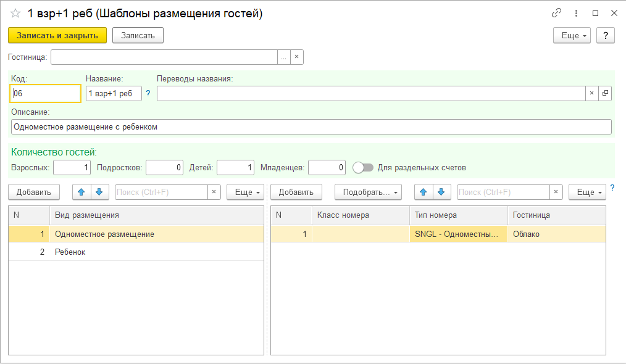Clear the Гостиница field with X
The width and height of the screenshot is (626, 364).
pyautogui.click(x=296, y=57)
